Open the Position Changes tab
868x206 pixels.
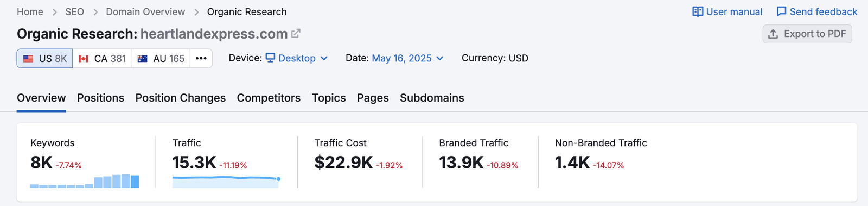tap(181, 98)
